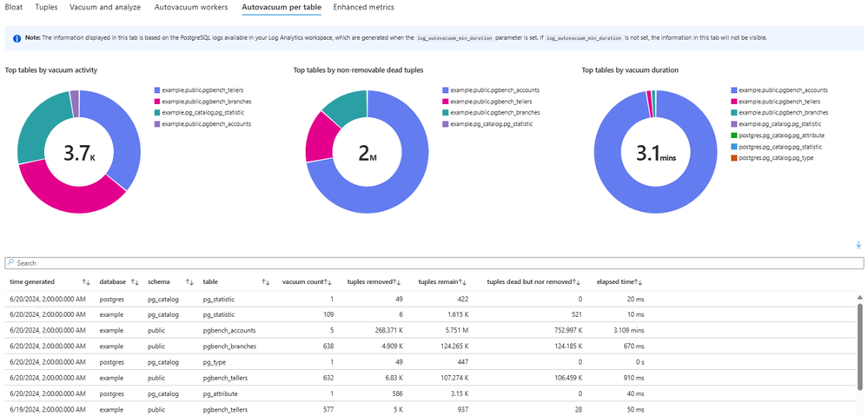Sort by vacuum count column arrows
The image size is (868, 416).
[x=328, y=282]
